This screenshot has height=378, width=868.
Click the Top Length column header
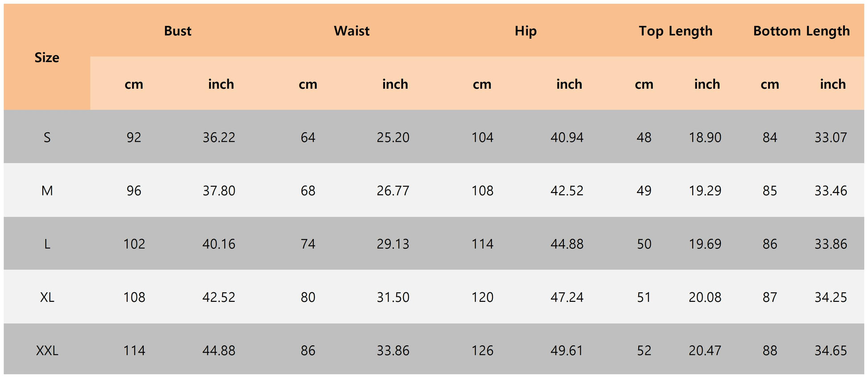(675, 31)
